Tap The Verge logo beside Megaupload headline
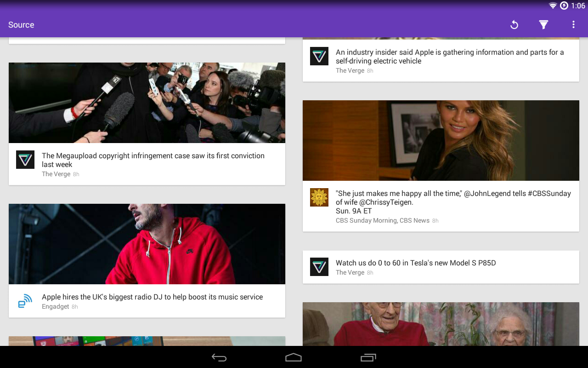Viewport: 588px width, 368px height. [x=25, y=160]
